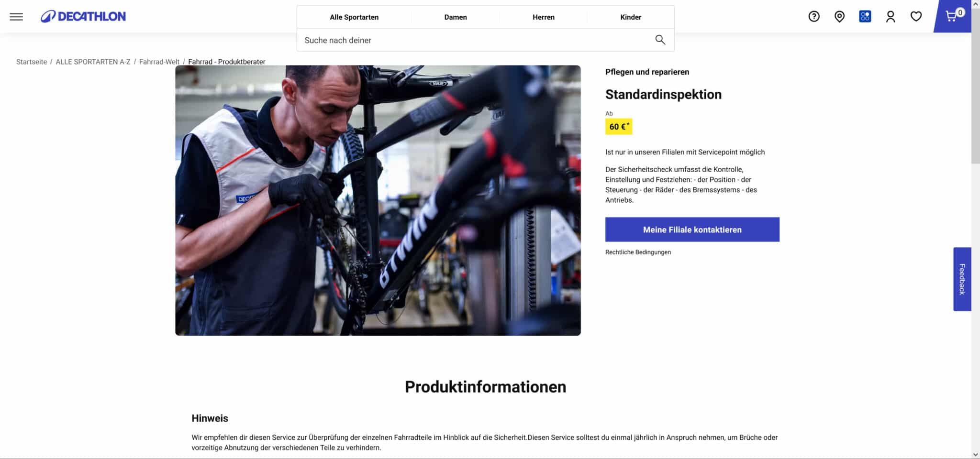Image resolution: width=980 pixels, height=459 pixels.
Task: Open the user account icon
Action: tap(891, 17)
